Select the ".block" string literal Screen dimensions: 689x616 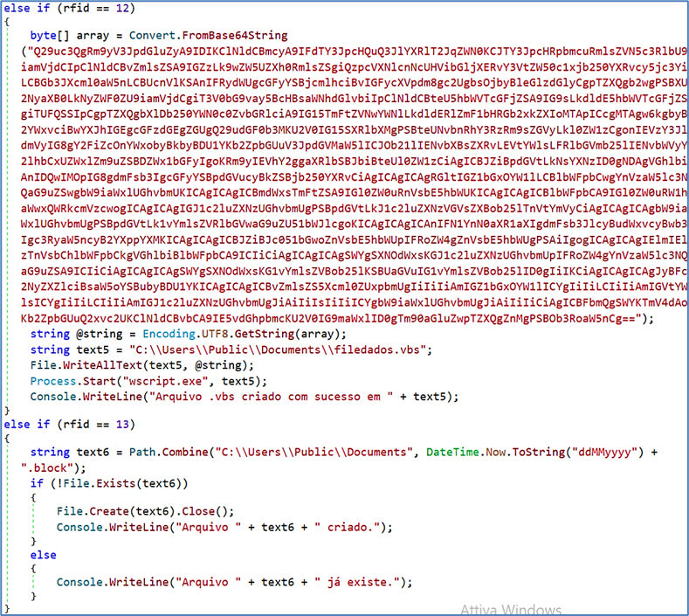(47, 468)
